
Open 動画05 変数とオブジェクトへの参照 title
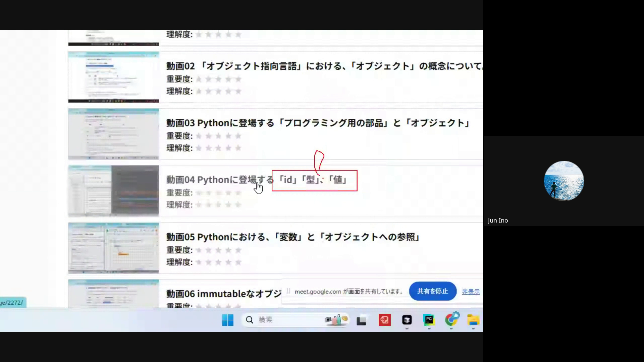pos(292,237)
